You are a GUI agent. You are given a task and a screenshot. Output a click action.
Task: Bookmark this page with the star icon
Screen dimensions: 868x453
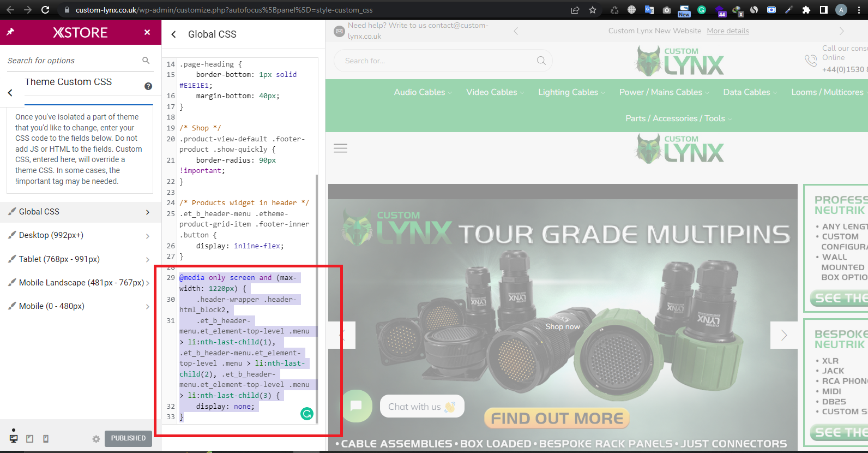pyautogui.click(x=593, y=10)
